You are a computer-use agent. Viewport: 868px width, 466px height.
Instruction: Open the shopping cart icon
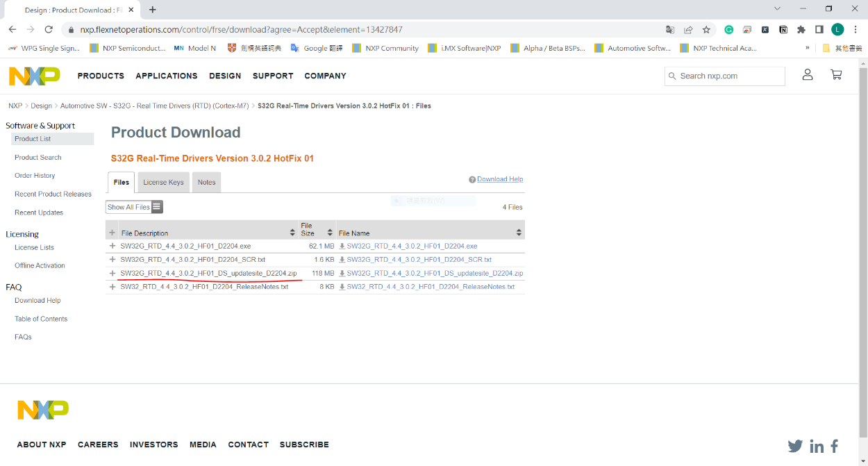coord(836,74)
